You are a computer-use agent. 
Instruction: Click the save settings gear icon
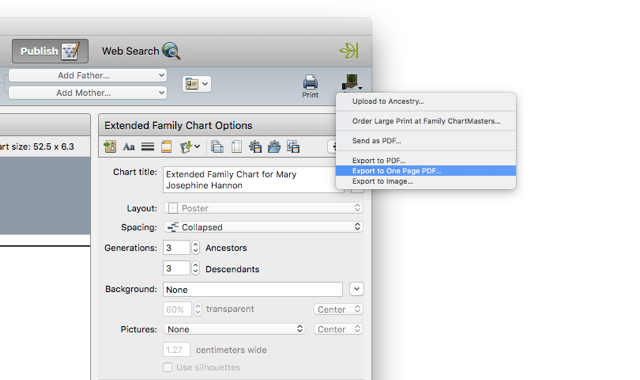click(255, 147)
